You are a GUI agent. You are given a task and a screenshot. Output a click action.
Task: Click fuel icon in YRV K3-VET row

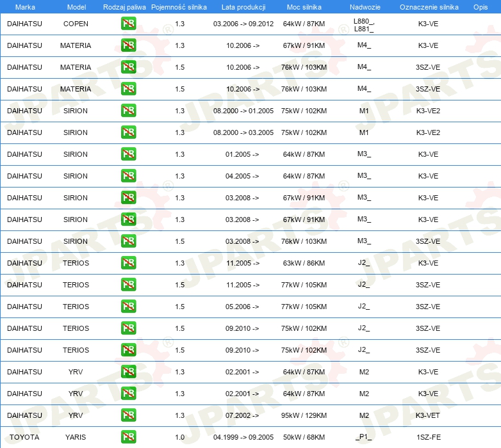pos(128,415)
